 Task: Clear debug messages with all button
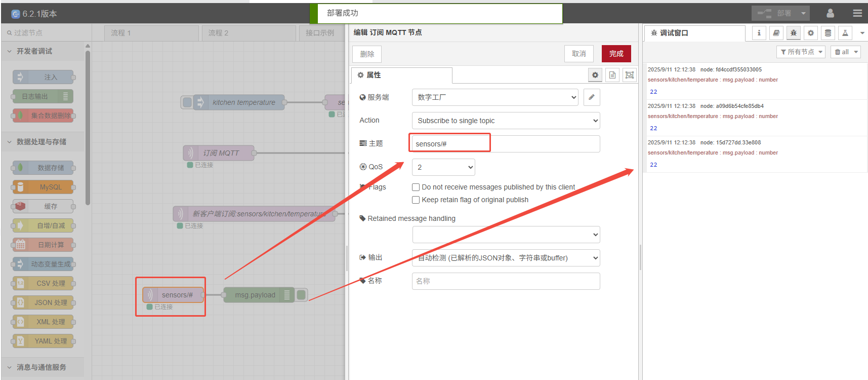842,52
